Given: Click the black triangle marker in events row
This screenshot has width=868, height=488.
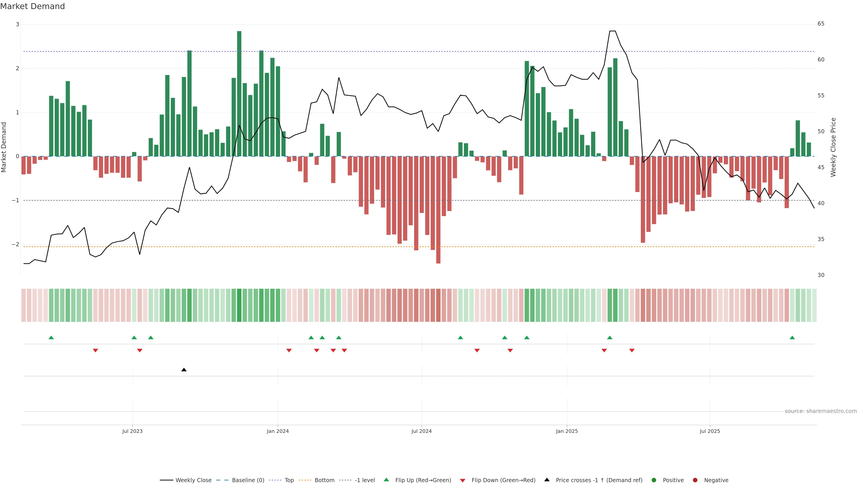Looking at the screenshot, I should click(x=184, y=370).
